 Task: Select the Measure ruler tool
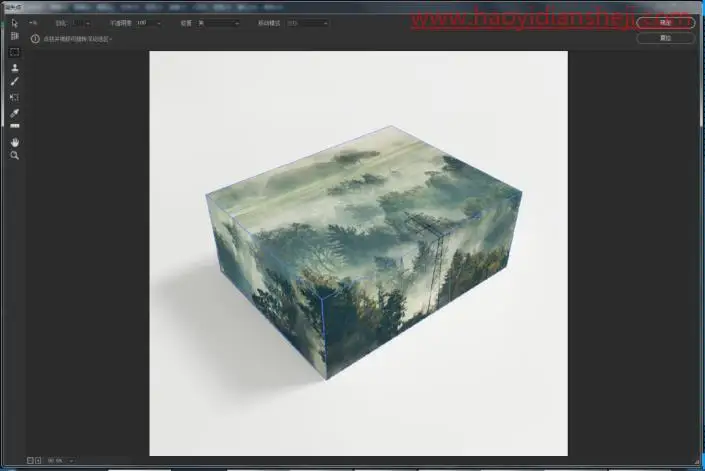[x=14, y=126]
